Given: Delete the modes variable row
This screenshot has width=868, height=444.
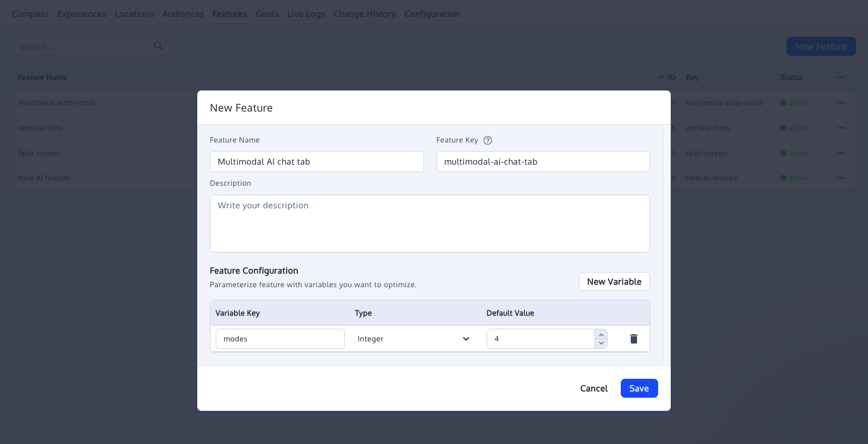Looking at the screenshot, I should pos(634,339).
